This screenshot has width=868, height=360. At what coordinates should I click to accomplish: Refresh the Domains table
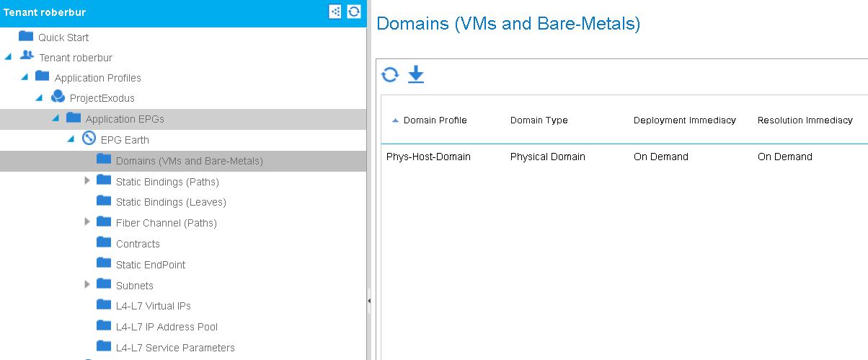389,74
